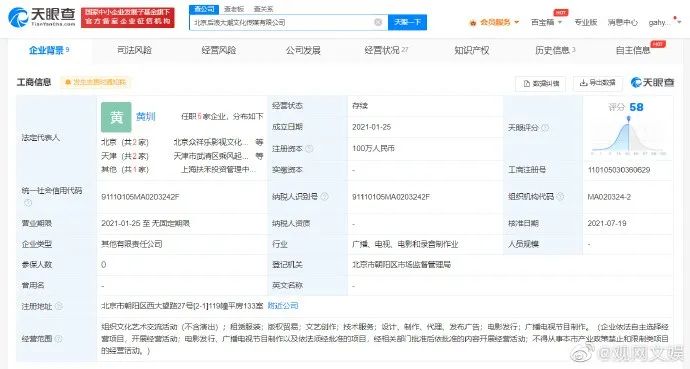Open legal representative 黄圳's profile link
Image resolution: width=690 pixels, height=369 pixels.
(x=146, y=117)
